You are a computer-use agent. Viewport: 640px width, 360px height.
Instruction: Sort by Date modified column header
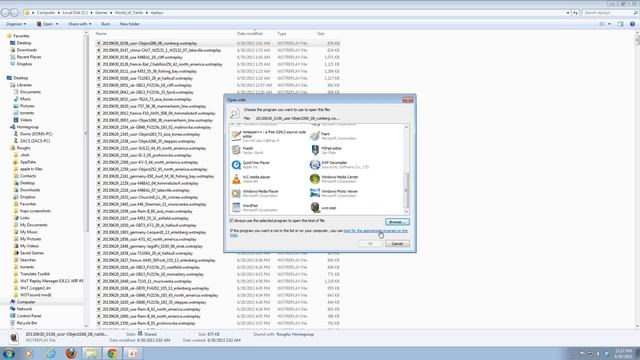(249, 33)
